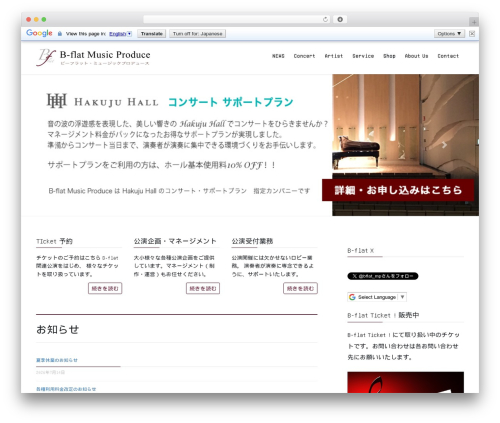This screenshot has height=423, width=500.
Task: Go to the previous slide arrow
Action: coord(371,134)
